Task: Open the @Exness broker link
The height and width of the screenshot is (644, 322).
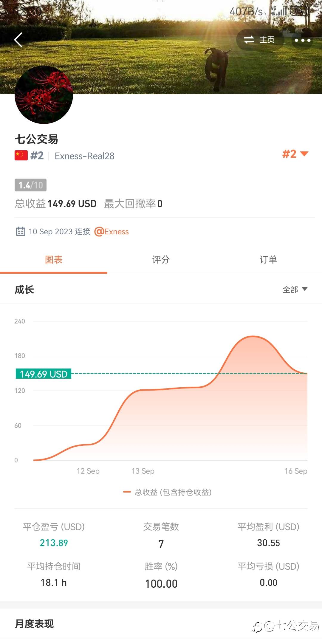Action: [x=112, y=232]
